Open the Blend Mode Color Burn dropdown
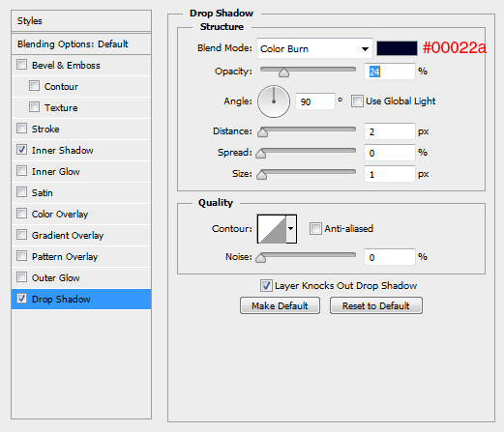Viewport: 504px width, 432px height. click(314, 48)
